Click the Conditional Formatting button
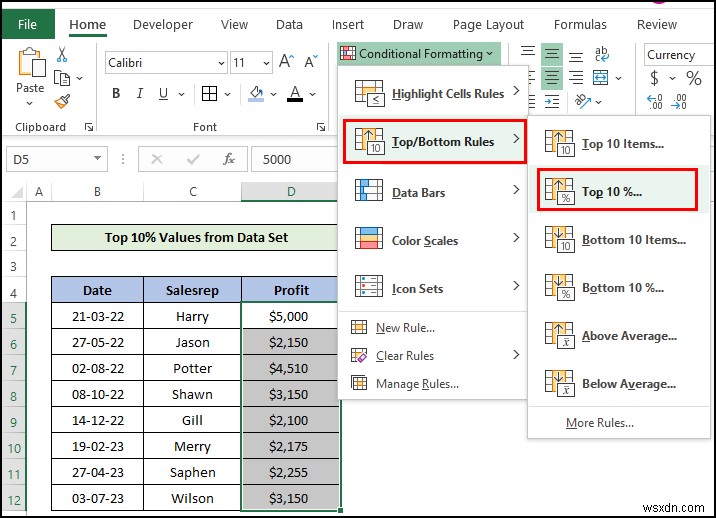Screen dimensions: 716x518 [419, 53]
